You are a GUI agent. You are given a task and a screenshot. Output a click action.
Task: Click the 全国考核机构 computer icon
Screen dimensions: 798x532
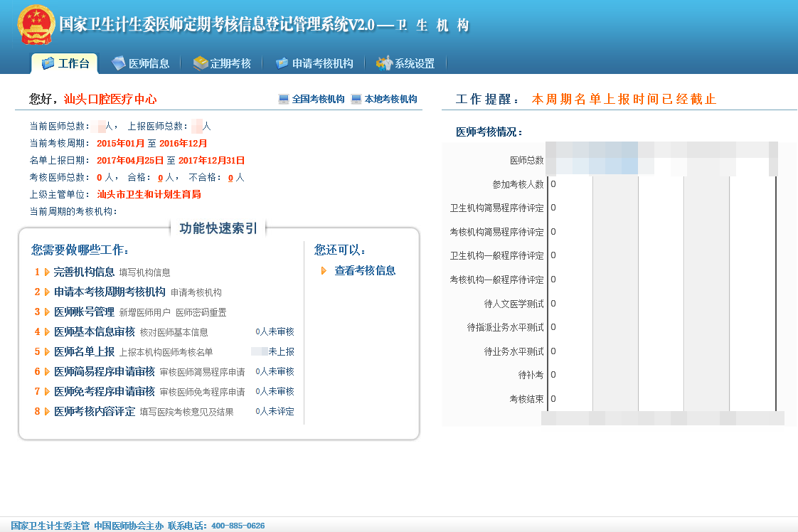click(x=284, y=100)
